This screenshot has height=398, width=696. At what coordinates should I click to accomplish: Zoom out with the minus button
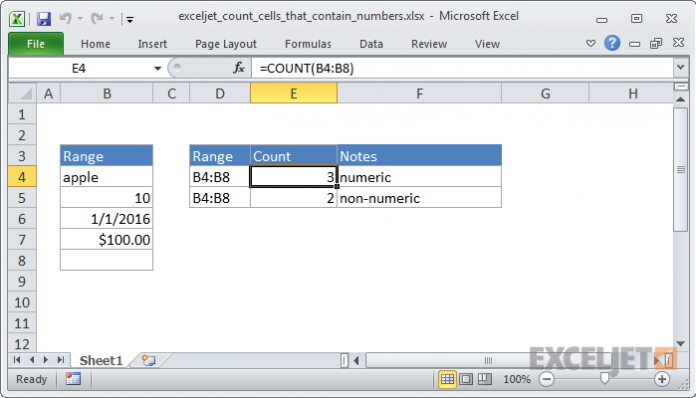pos(547,379)
